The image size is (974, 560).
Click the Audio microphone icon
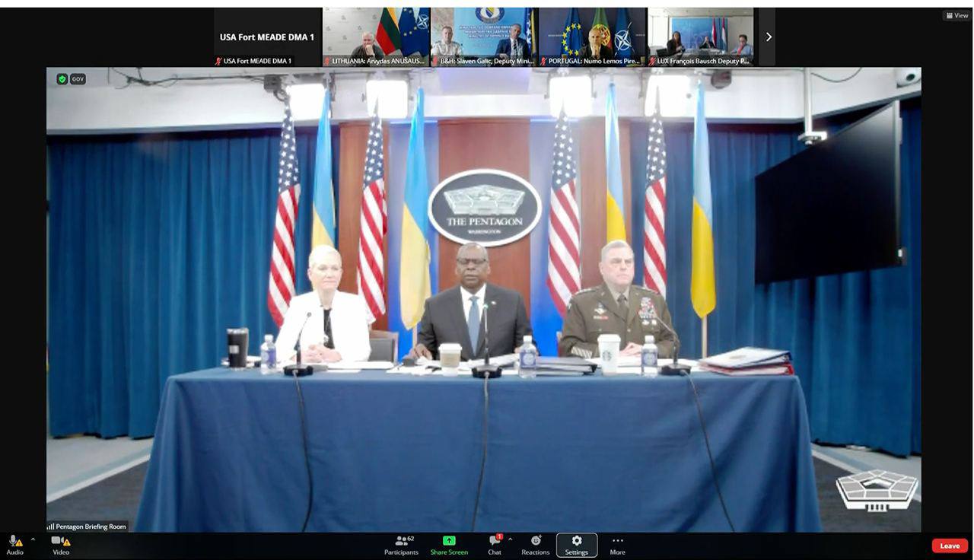point(14,541)
